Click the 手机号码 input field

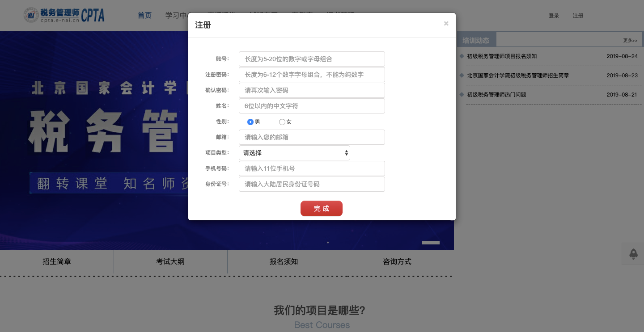312,168
